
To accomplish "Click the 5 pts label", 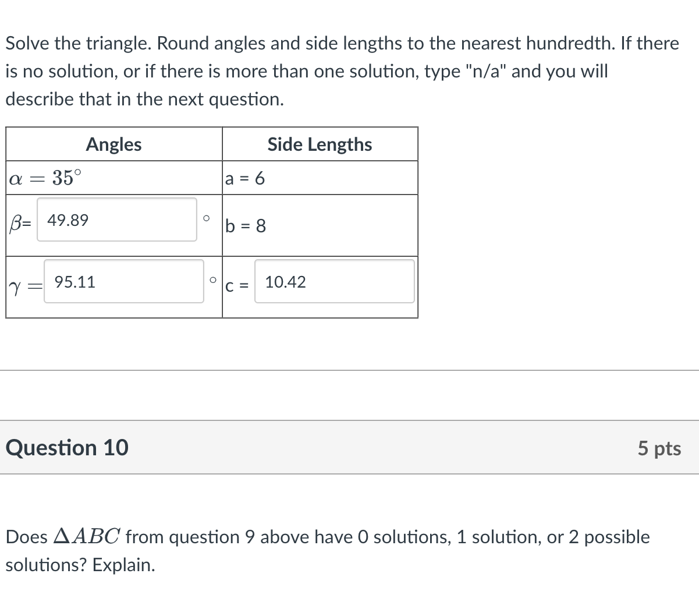I will click(x=661, y=448).
